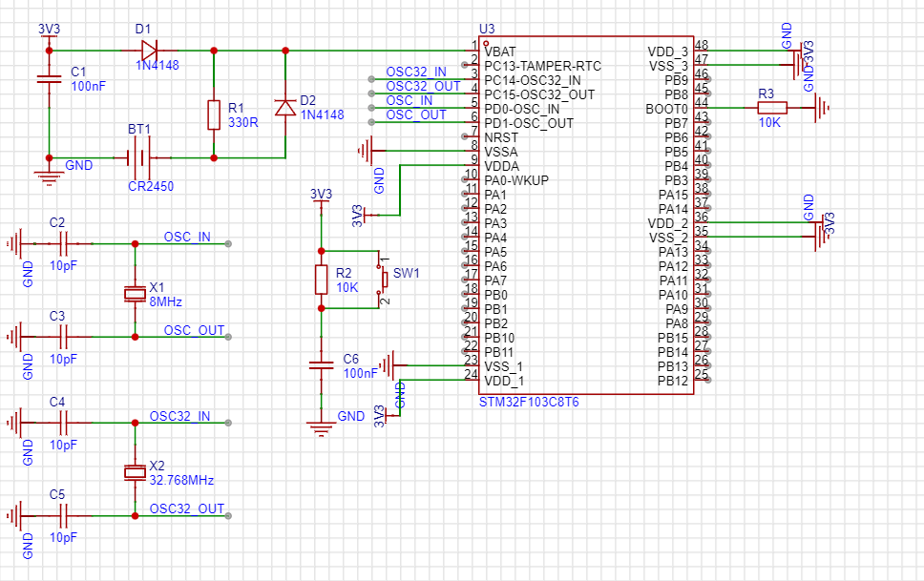Select OSC32_OUT net label near pin 4
This screenshot has width=924, height=581.
(x=423, y=86)
